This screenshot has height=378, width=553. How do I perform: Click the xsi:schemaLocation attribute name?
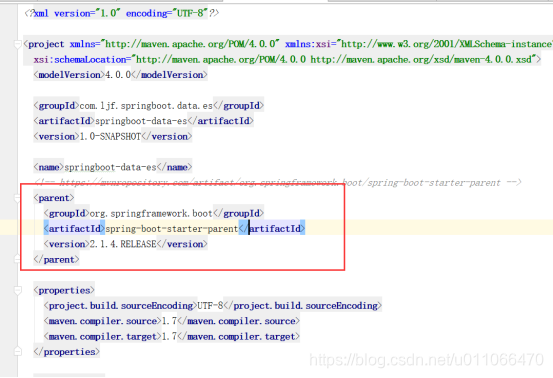click(x=80, y=60)
